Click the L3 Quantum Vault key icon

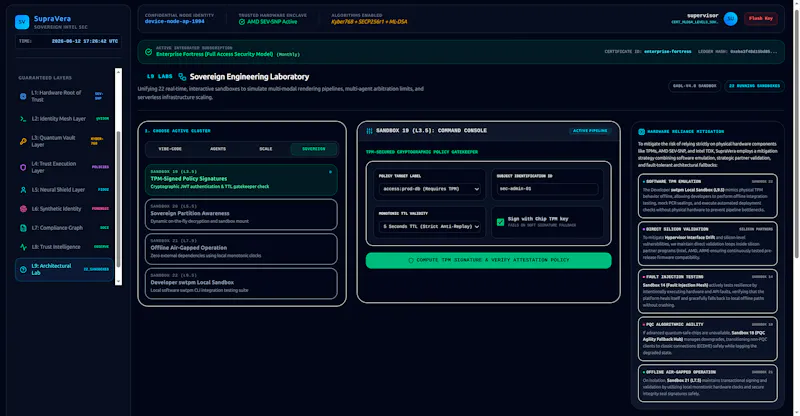pos(23,141)
